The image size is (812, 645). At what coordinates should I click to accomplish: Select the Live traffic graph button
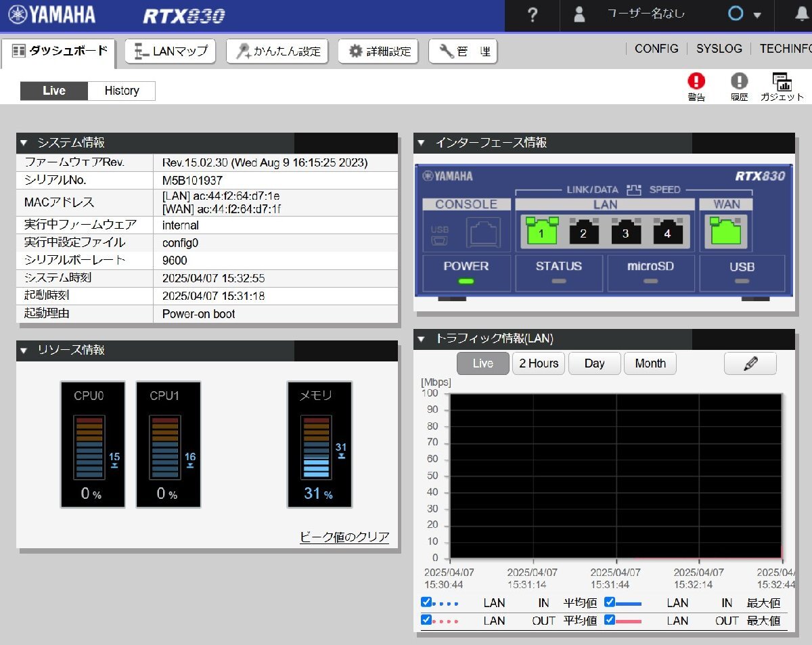(483, 363)
